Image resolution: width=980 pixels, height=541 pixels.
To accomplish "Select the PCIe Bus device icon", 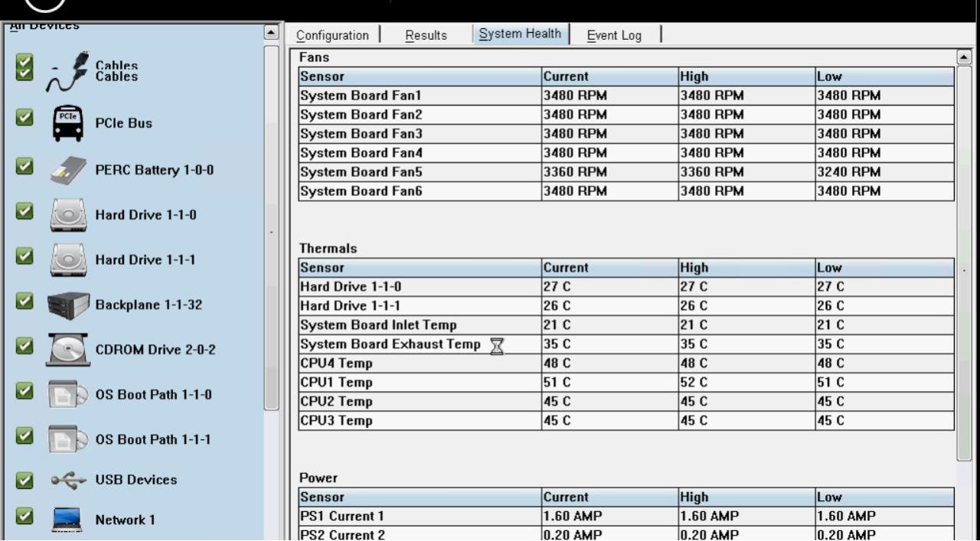I will 67,122.
